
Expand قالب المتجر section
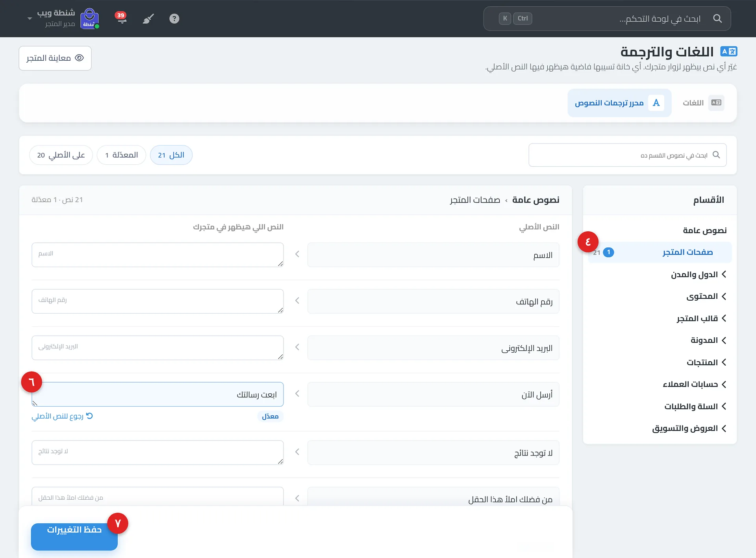tap(701, 318)
